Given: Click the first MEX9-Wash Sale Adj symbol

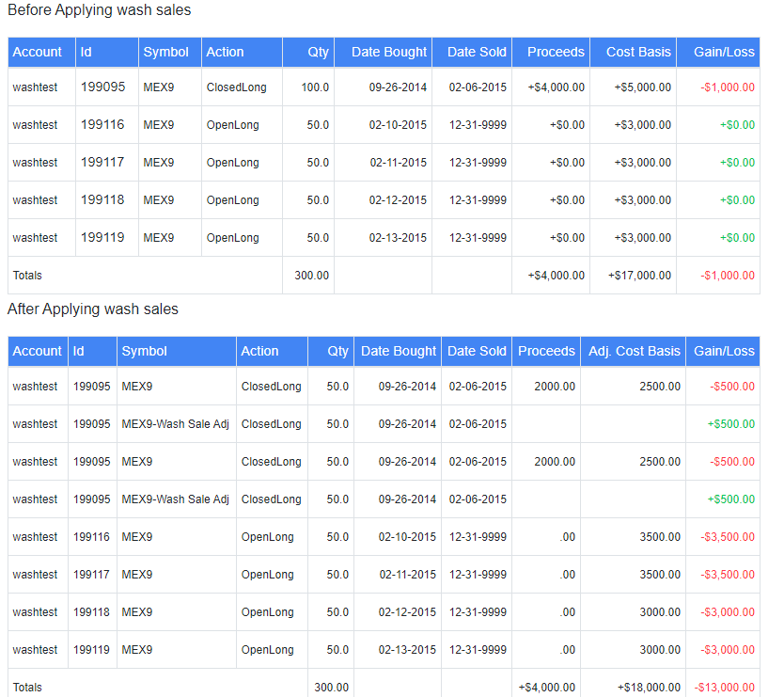Looking at the screenshot, I should [176, 424].
